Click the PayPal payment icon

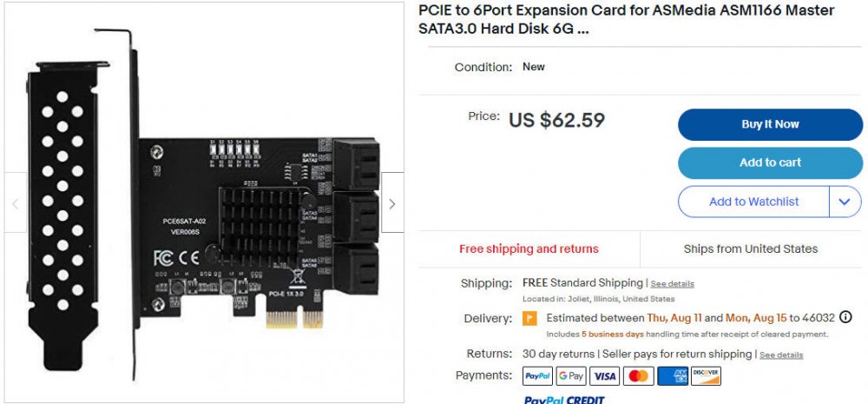tap(537, 376)
